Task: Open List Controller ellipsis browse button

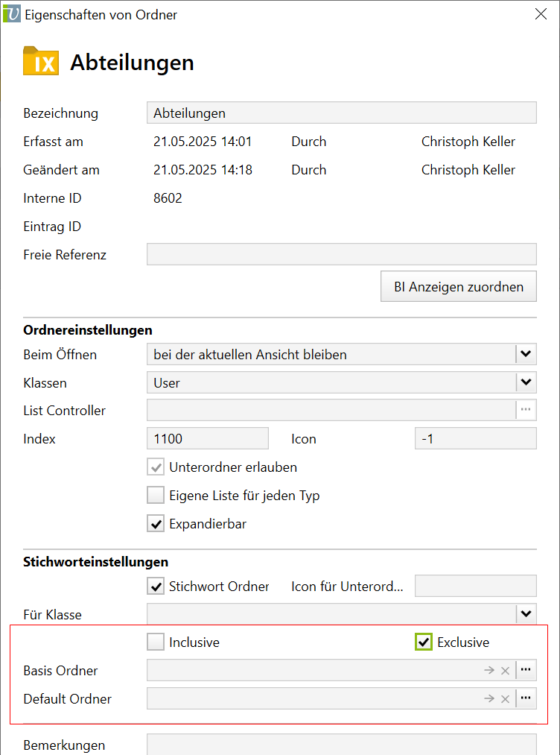Action: coord(526,410)
